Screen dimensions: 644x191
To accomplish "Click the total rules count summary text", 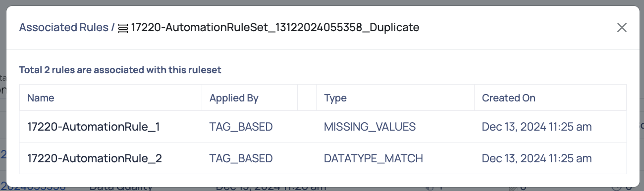I will pos(120,70).
